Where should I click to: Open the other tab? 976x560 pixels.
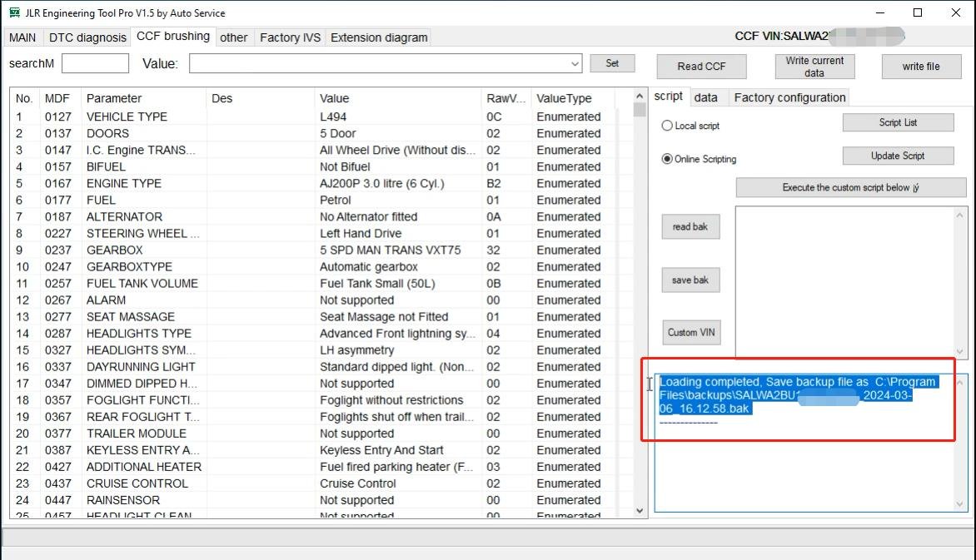pyautogui.click(x=233, y=37)
